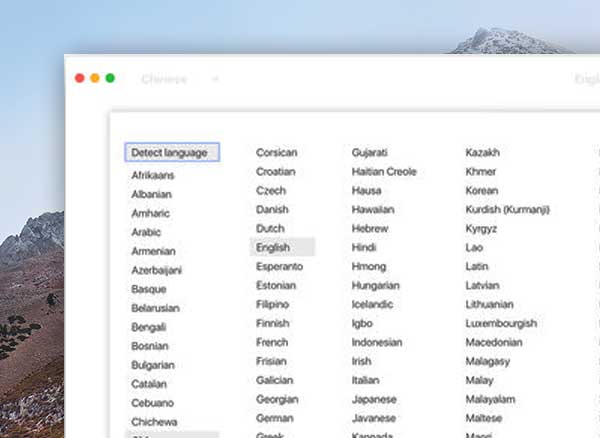Select Detect language option
Viewport: 600px width, 438px height.
pos(172,152)
